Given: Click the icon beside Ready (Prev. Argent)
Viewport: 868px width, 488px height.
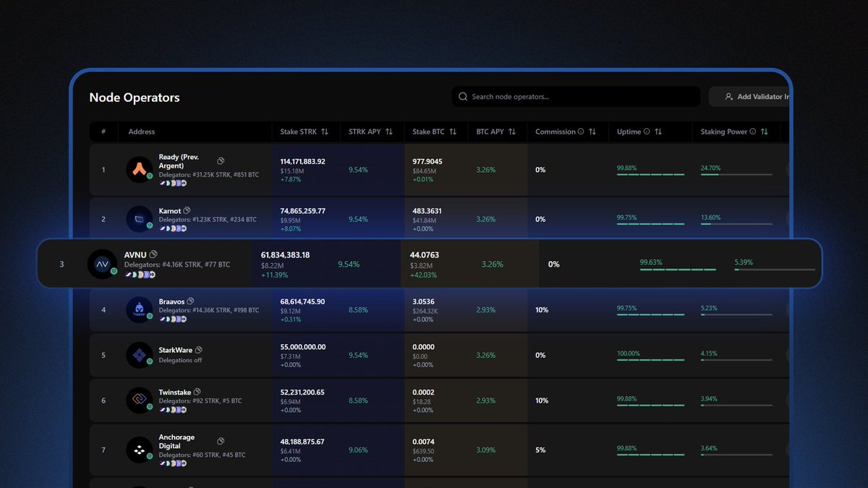Looking at the screenshot, I should click(x=221, y=161).
